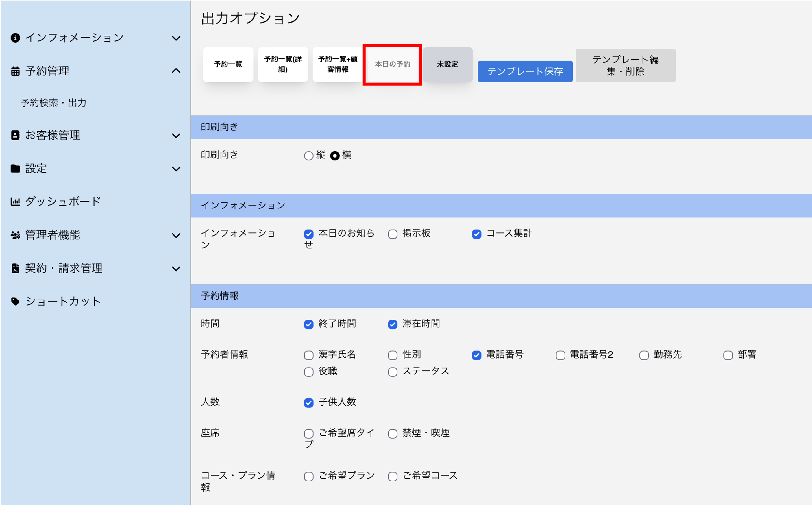Click the 座席 row label

[210, 433]
